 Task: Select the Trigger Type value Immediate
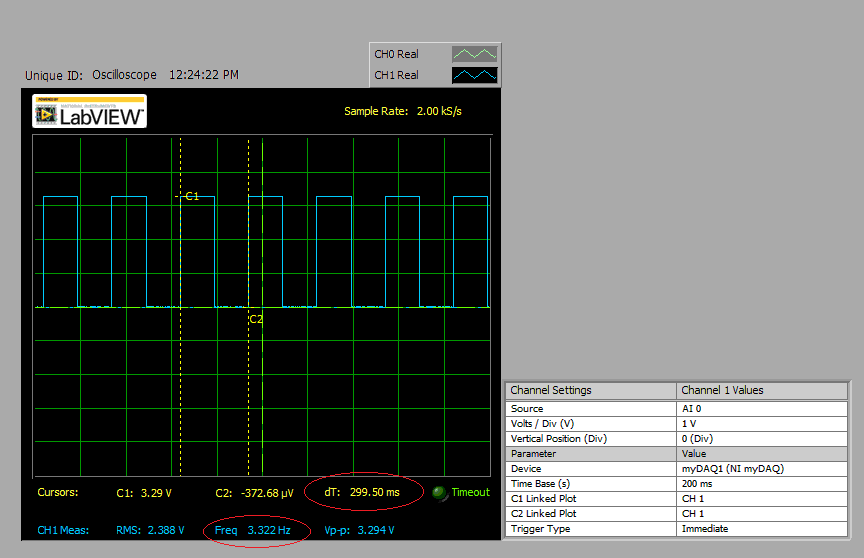pos(762,529)
